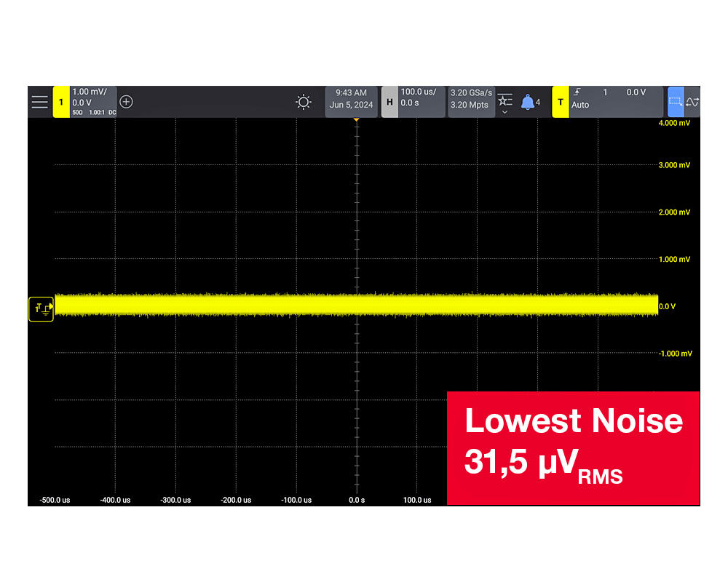Image resolution: width=728 pixels, height=582 pixels.
Task: Click the -500.0 us time axis label
Action: click(x=55, y=500)
